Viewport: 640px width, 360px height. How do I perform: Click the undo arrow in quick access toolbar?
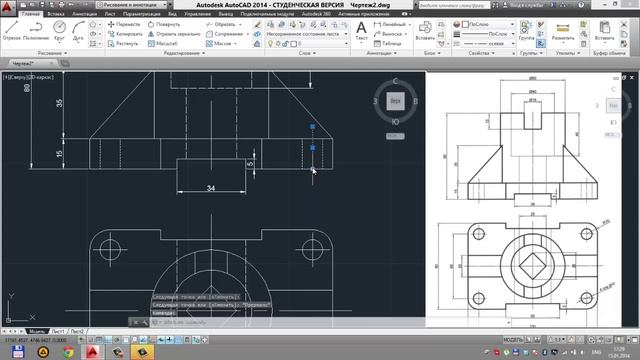71,5
